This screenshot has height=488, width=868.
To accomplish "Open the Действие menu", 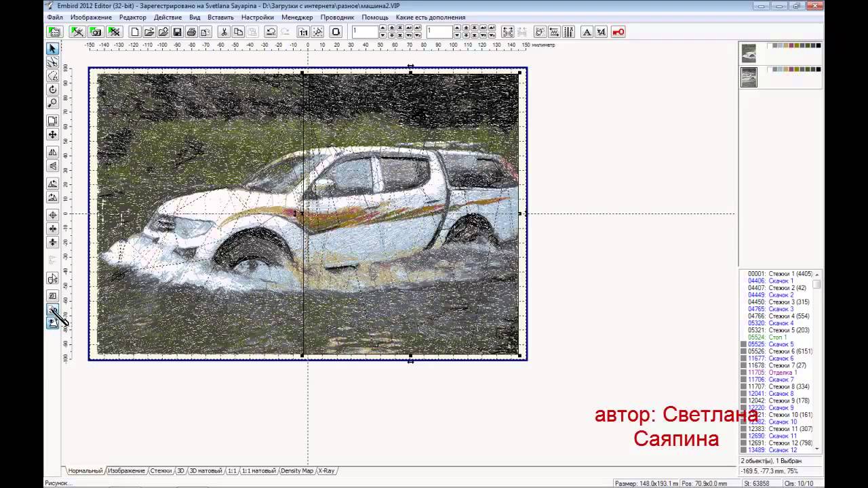I will click(x=167, y=17).
